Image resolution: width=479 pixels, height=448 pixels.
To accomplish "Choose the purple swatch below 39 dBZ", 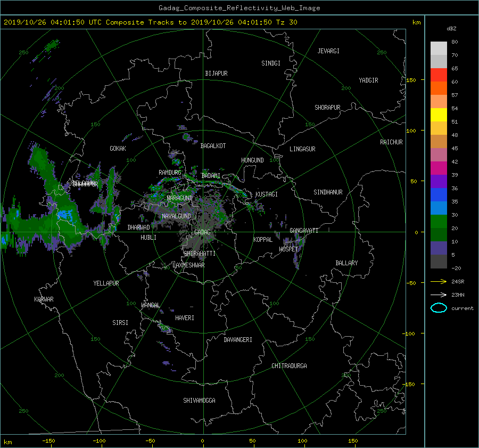I will pyautogui.click(x=439, y=181).
